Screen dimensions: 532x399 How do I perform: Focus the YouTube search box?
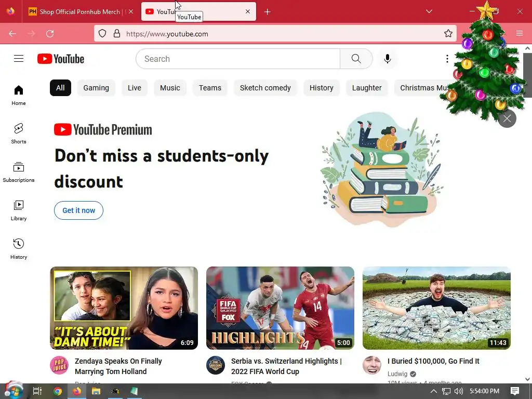coord(238,59)
